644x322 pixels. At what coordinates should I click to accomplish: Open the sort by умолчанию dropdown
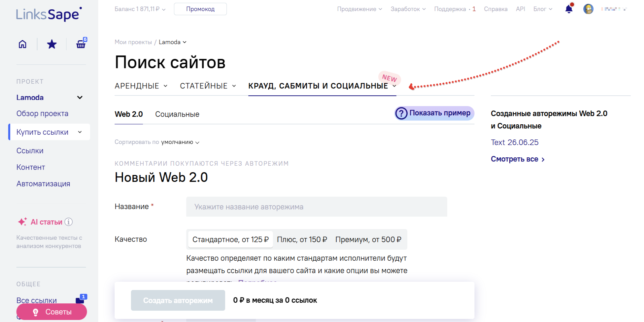click(180, 142)
